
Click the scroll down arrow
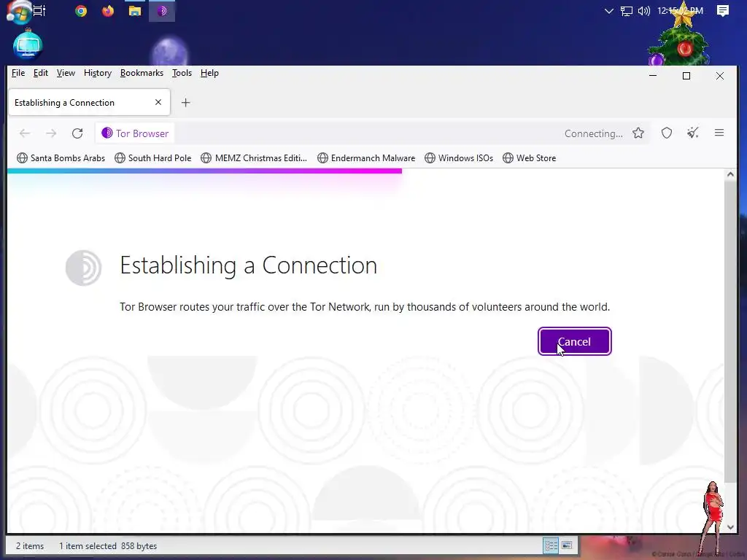(730, 526)
